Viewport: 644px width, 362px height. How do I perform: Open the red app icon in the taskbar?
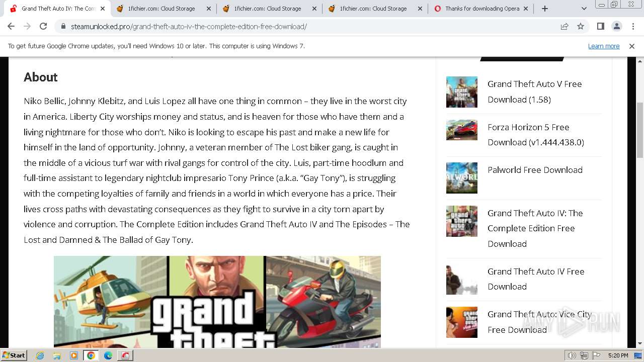click(125, 355)
